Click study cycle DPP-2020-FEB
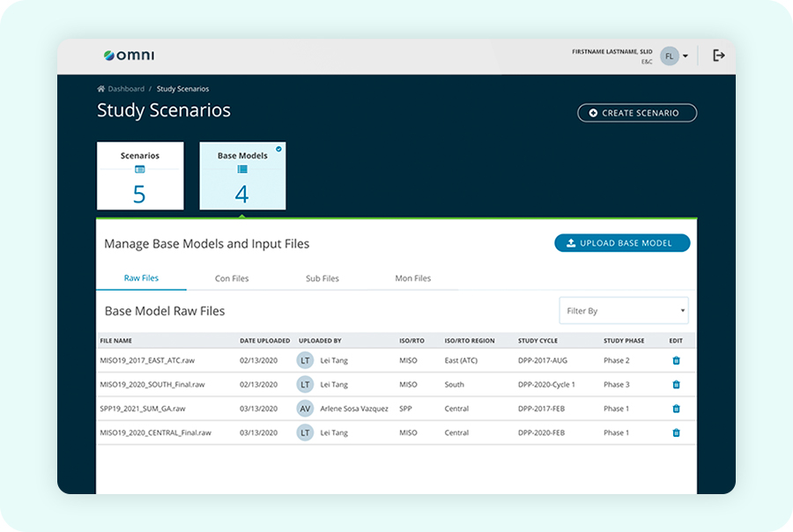Screen dimensions: 793x532 [541, 432]
